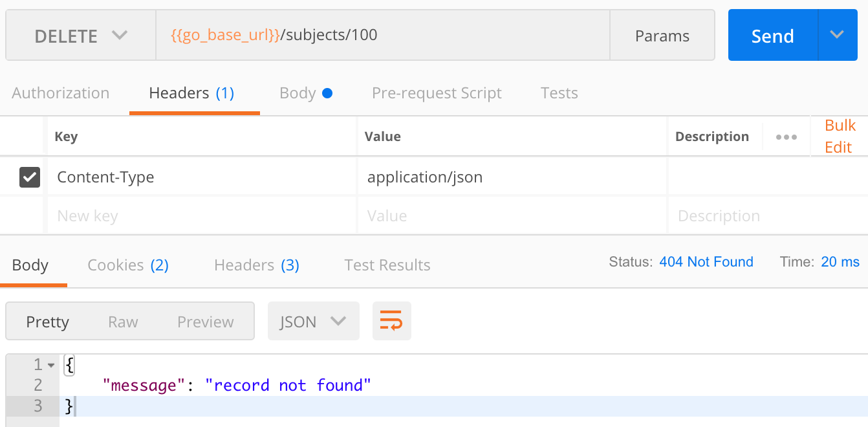Open the JSON format dropdown
Screen dimensions: 868x427
pyautogui.click(x=313, y=322)
